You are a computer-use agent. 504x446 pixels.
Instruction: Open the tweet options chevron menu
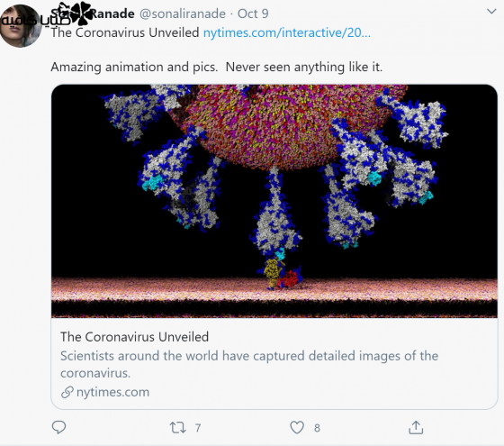point(491,12)
